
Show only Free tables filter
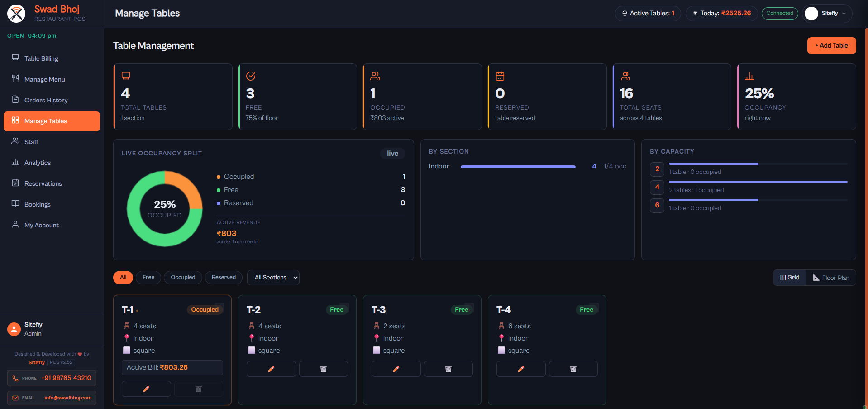148,277
